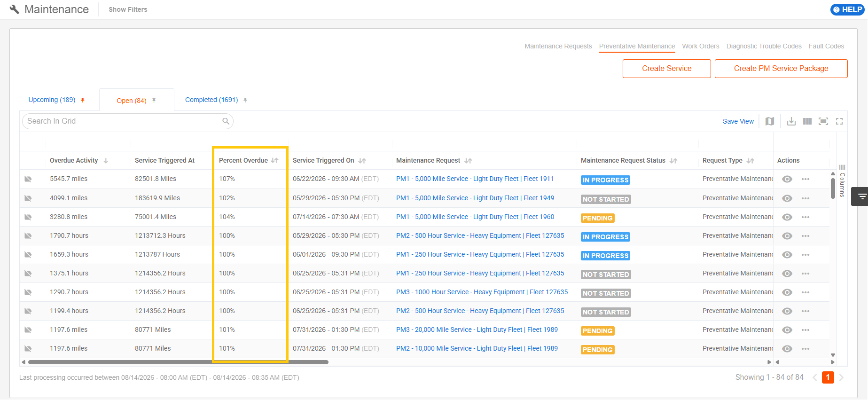Screen dimensions: 868x400
Task: Click Save View link
Action: pyautogui.click(x=738, y=121)
